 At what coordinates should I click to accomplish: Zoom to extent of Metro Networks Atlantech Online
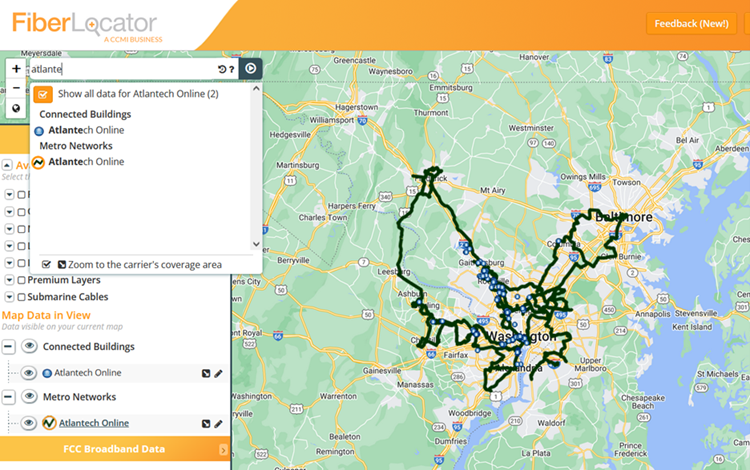click(x=206, y=423)
